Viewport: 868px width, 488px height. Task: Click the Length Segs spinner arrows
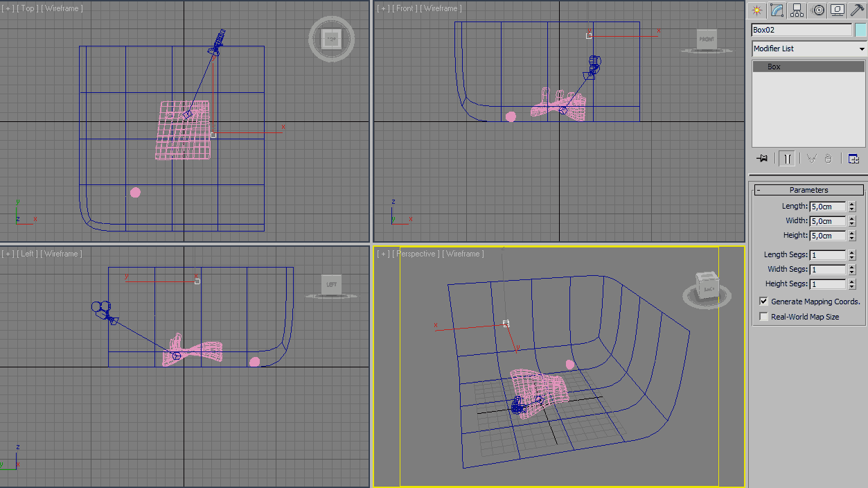click(x=851, y=255)
